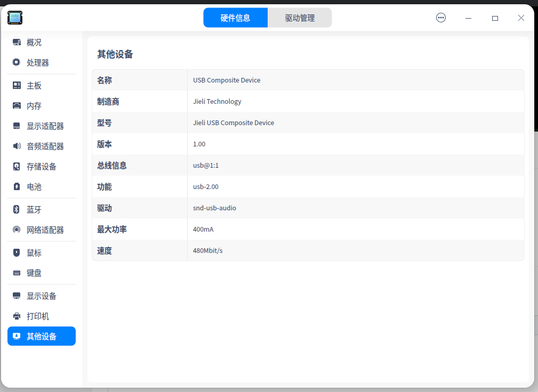Open the 概况 overview icon in sidebar

(x=17, y=42)
